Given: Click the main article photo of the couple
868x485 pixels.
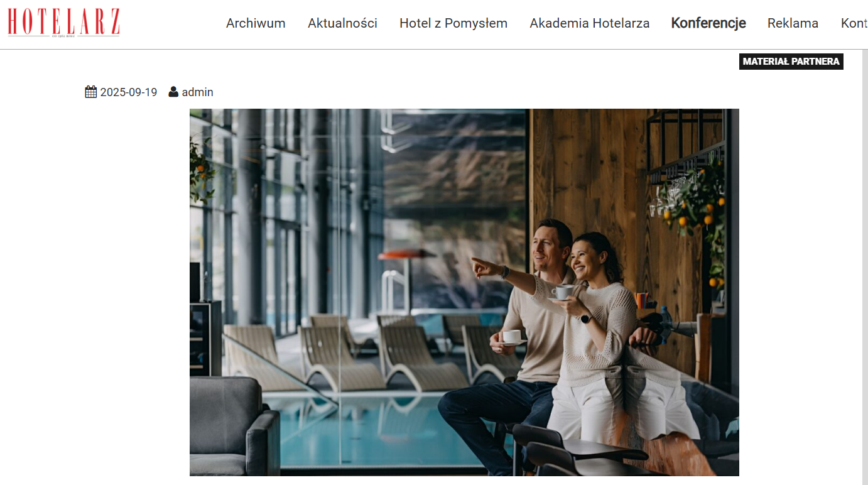Looking at the screenshot, I should [x=464, y=292].
